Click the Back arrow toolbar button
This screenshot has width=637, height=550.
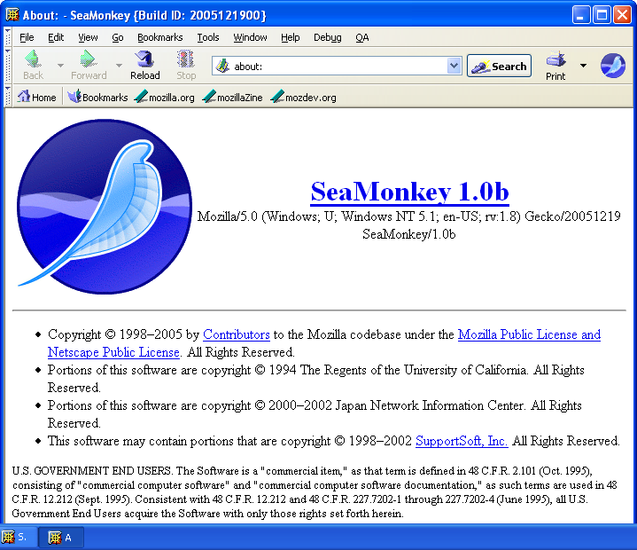coord(33,65)
